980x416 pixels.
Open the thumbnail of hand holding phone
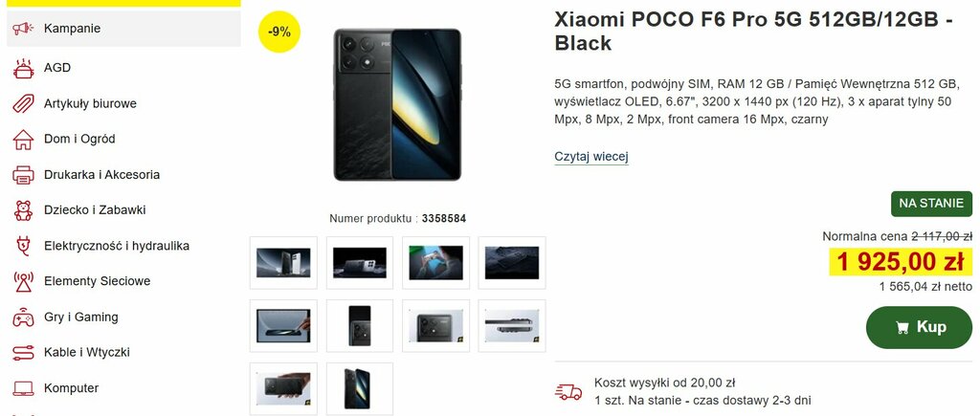283,389
